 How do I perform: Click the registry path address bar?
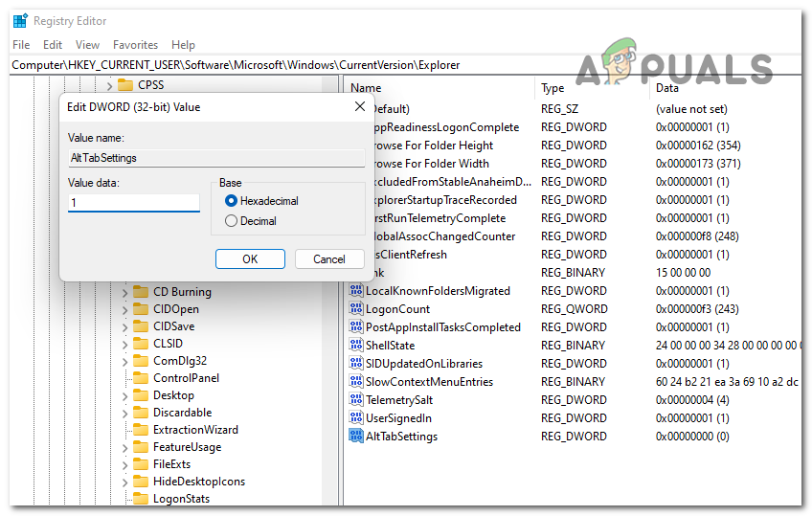[x=404, y=65]
